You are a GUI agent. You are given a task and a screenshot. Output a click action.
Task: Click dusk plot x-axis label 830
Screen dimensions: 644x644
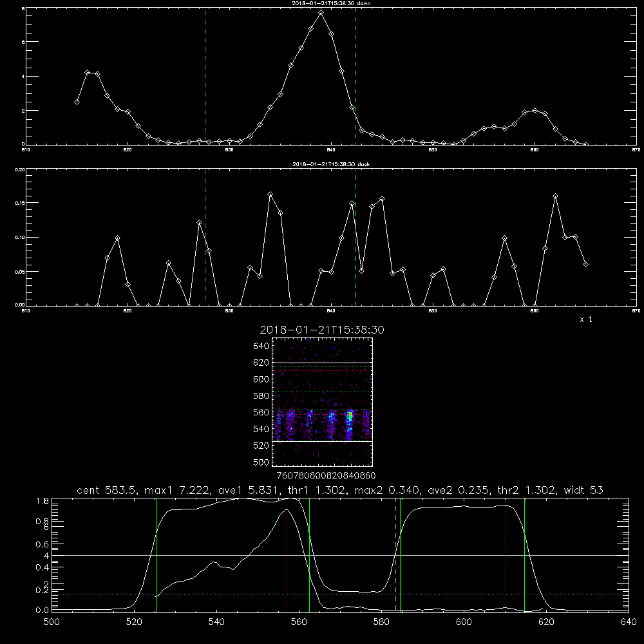pyautogui.click(x=229, y=311)
